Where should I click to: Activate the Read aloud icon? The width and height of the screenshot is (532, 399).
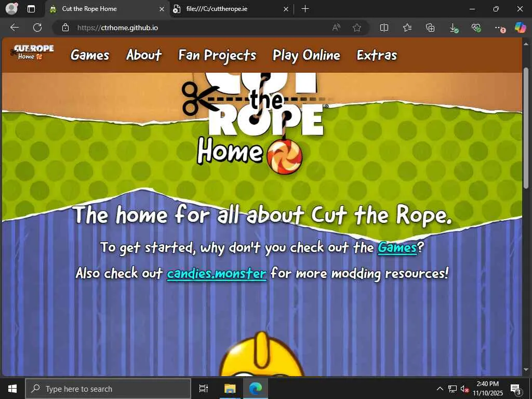(x=336, y=28)
